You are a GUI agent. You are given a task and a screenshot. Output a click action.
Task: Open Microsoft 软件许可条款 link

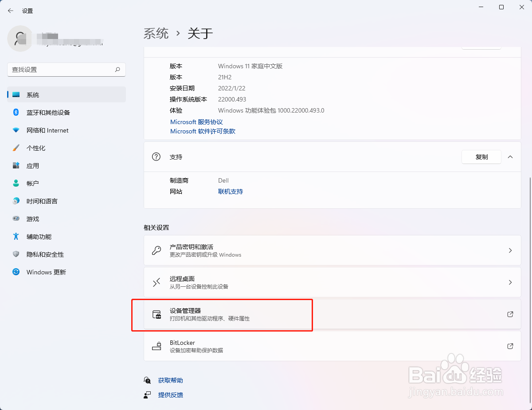click(203, 131)
